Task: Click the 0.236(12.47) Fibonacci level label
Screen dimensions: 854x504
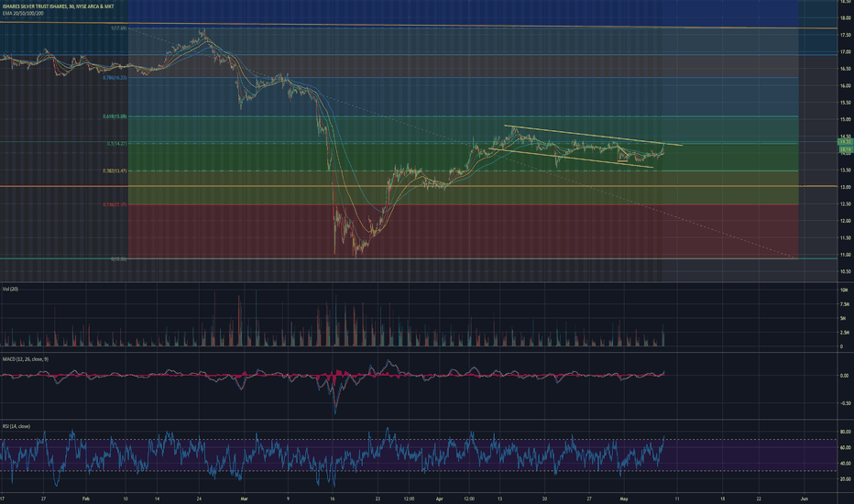Action: point(115,204)
